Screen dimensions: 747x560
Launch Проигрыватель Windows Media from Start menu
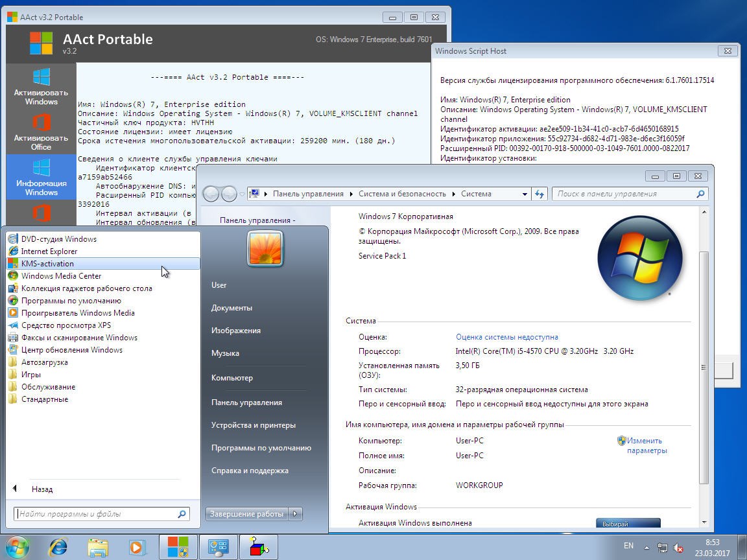coord(102,313)
